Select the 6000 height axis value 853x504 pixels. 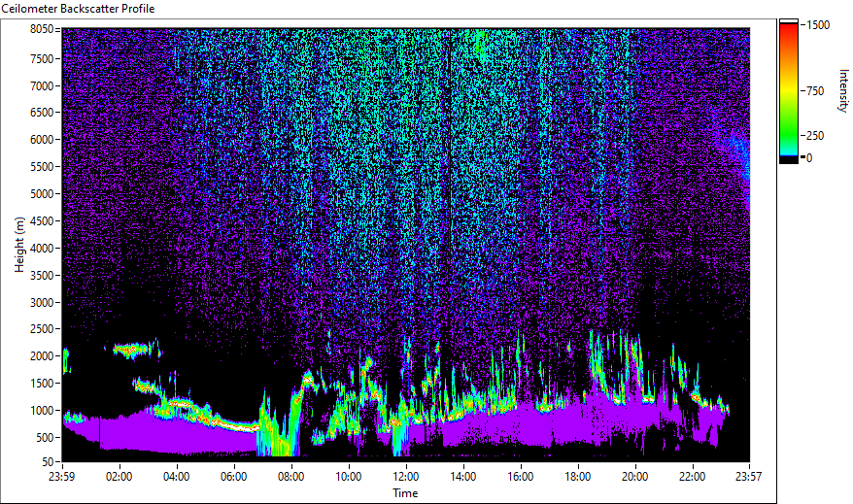[42, 140]
